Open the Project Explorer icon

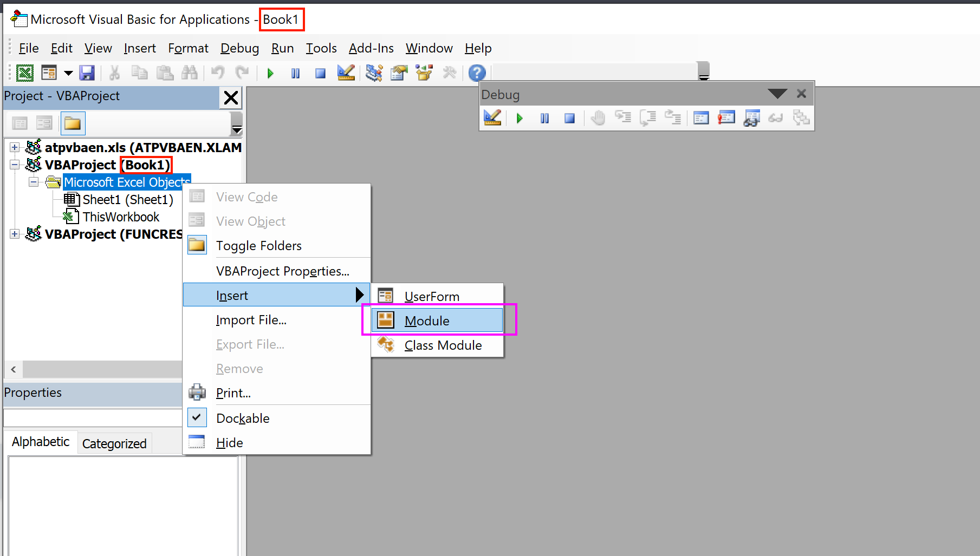tap(374, 73)
